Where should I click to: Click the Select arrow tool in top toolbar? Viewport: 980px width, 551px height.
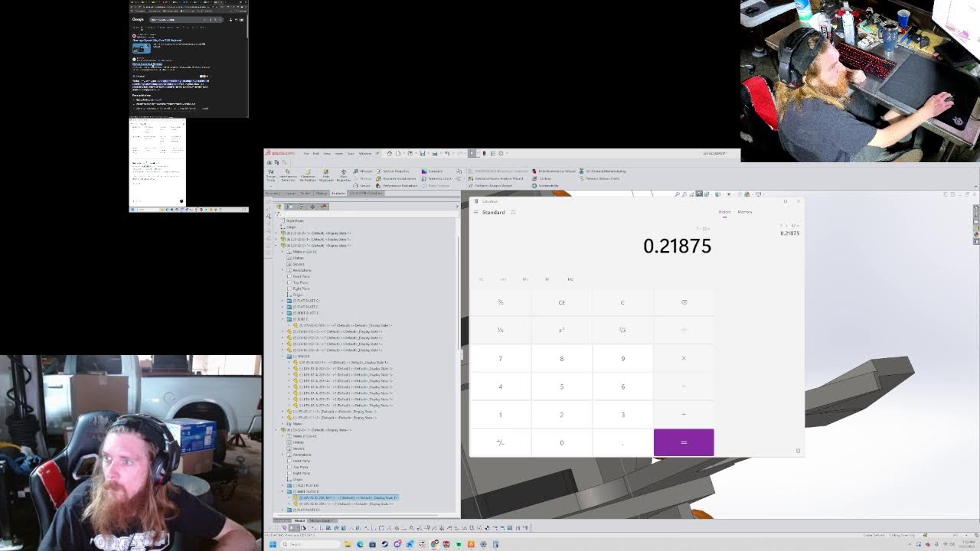[472, 153]
